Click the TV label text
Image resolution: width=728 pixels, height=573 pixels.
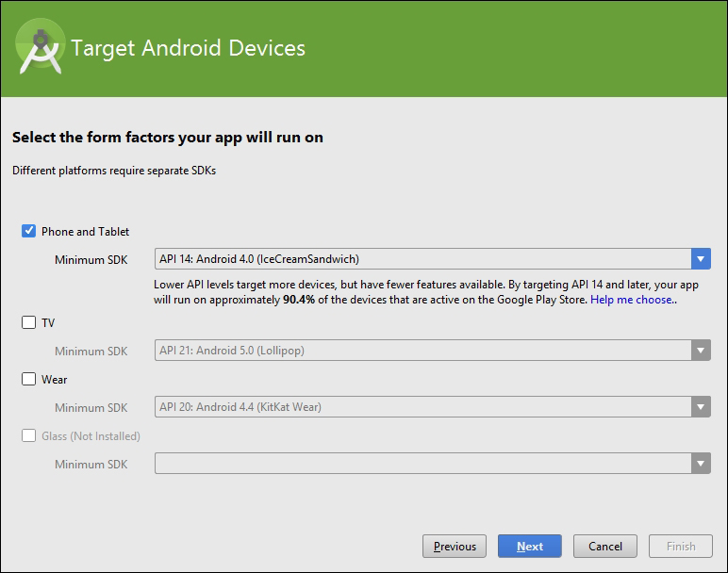click(x=48, y=323)
